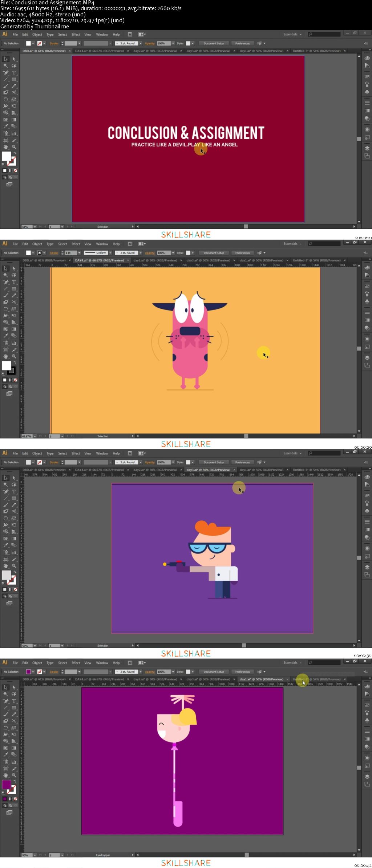The image size is (372, 868).
Task: Open the Object menu in the red title frame
Action: tap(37, 35)
